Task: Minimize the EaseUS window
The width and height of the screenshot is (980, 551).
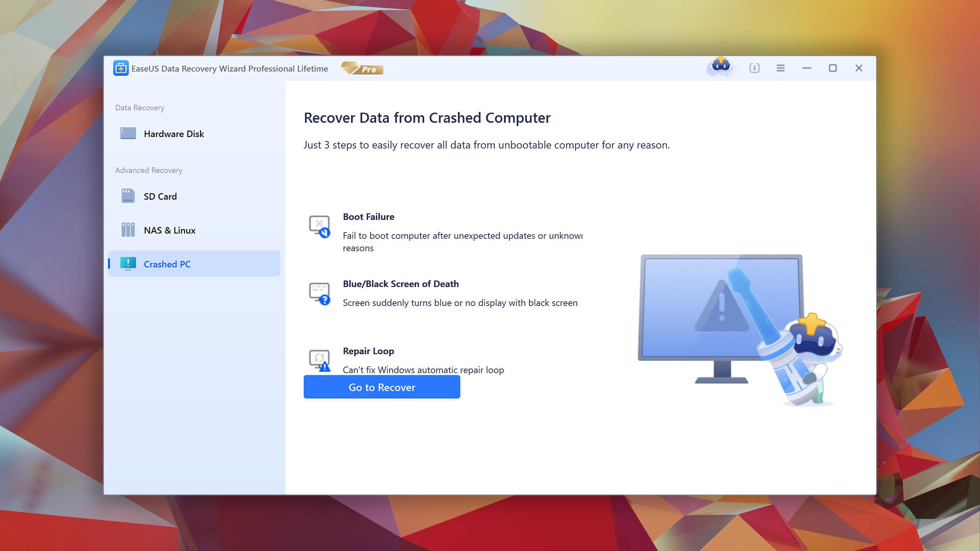Action: click(x=806, y=68)
